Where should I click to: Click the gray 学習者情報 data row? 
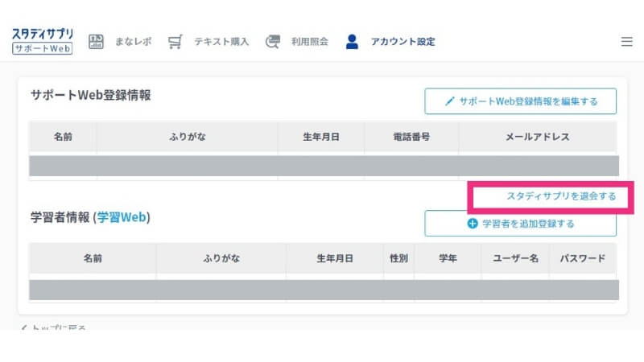point(324,290)
